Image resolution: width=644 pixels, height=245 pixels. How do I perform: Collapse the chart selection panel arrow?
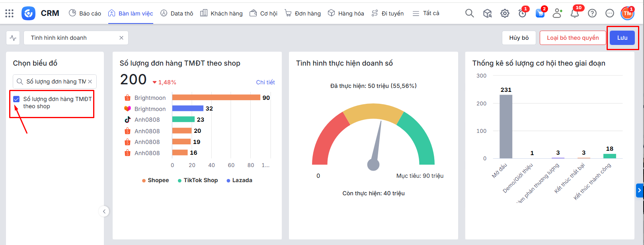(104, 212)
